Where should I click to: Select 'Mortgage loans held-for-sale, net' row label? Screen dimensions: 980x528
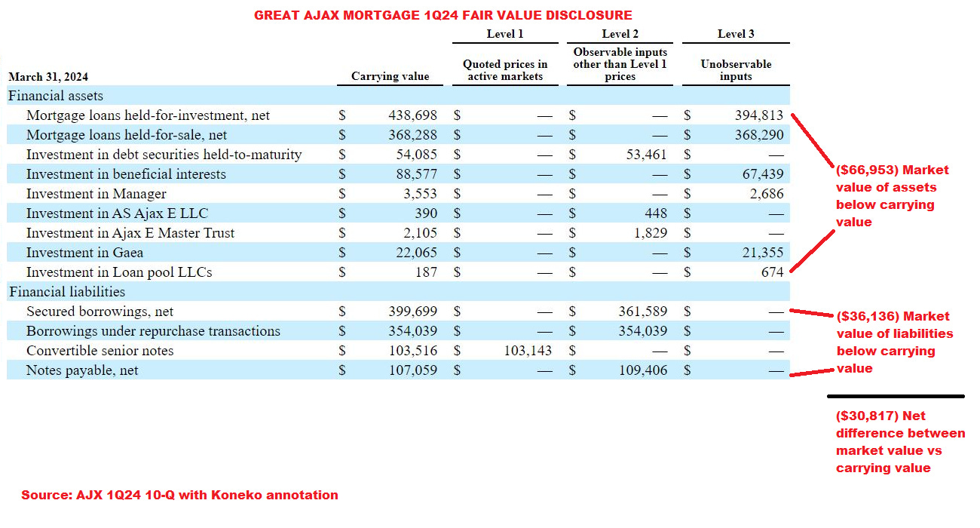pyautogui.click(x=127, y=135)
